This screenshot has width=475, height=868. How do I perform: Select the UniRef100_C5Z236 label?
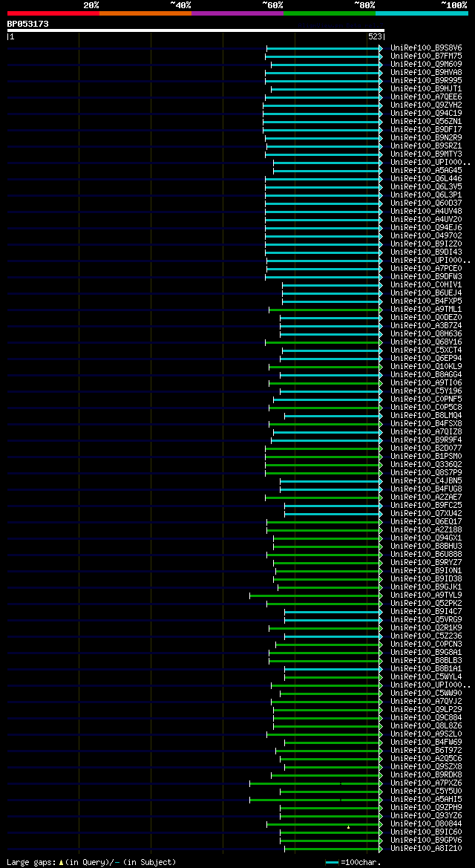426,636
